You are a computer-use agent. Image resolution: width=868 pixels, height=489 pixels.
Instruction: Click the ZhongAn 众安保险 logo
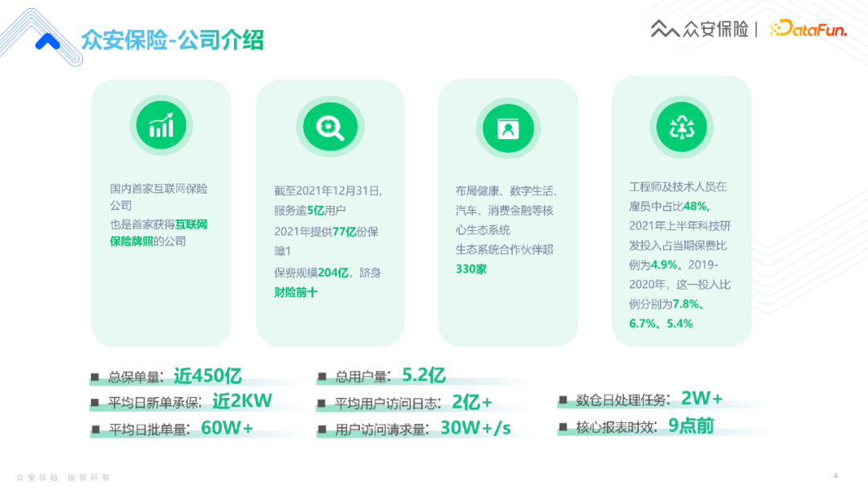(700, 29)
